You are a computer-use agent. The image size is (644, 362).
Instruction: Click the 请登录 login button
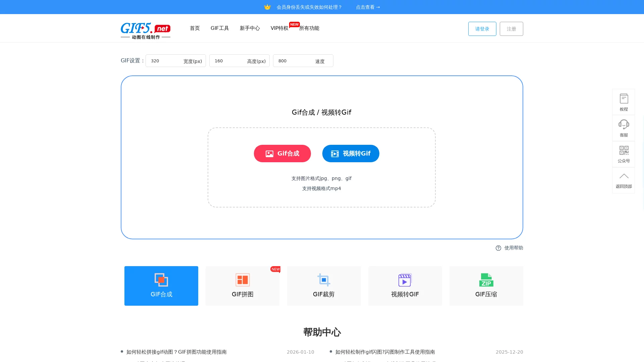(482, 29)
